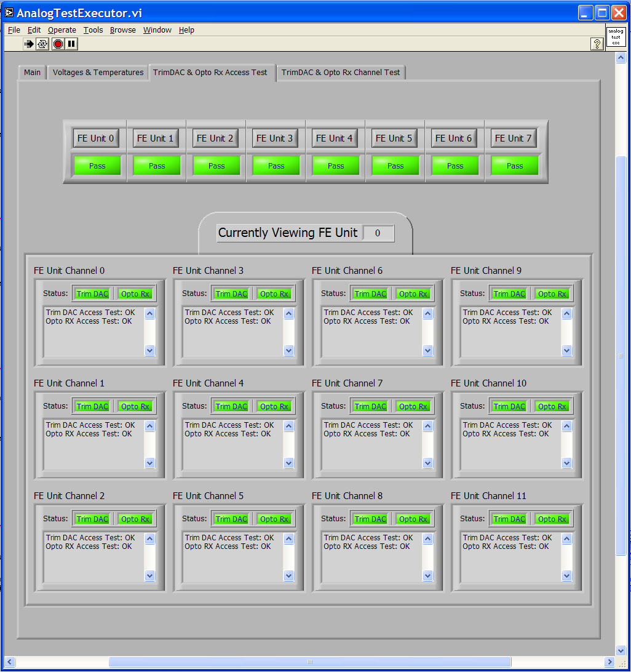The width and height of the screenshot is (631, 672).
Task: Open the Operate menu
Action: click(x=62, y=30)
